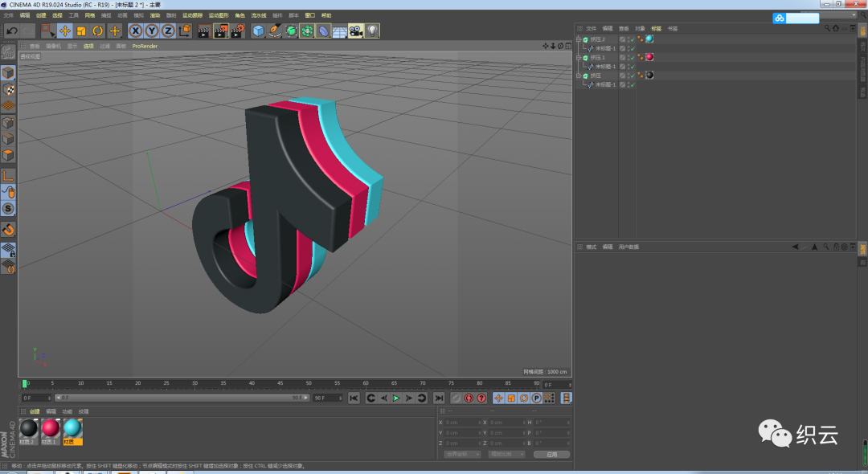Render to Picture Viewer
Image resolution: width=868 pixels, height=474 pixels.
(x=221, y=31)
